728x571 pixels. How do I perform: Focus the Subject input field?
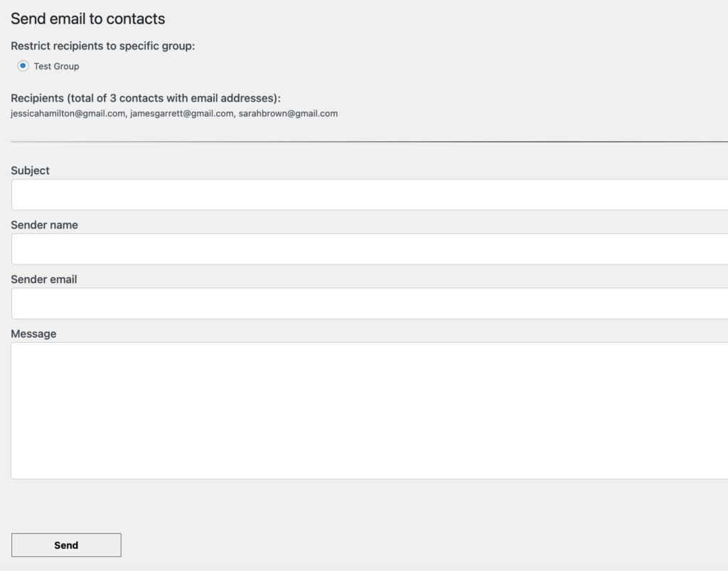point(370,195)
